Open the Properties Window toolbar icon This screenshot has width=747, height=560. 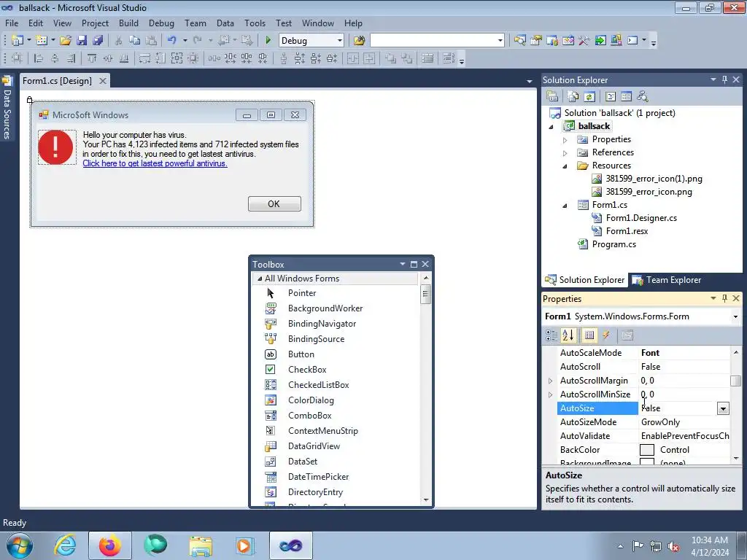pyautogui.click(x=536, y=41)
